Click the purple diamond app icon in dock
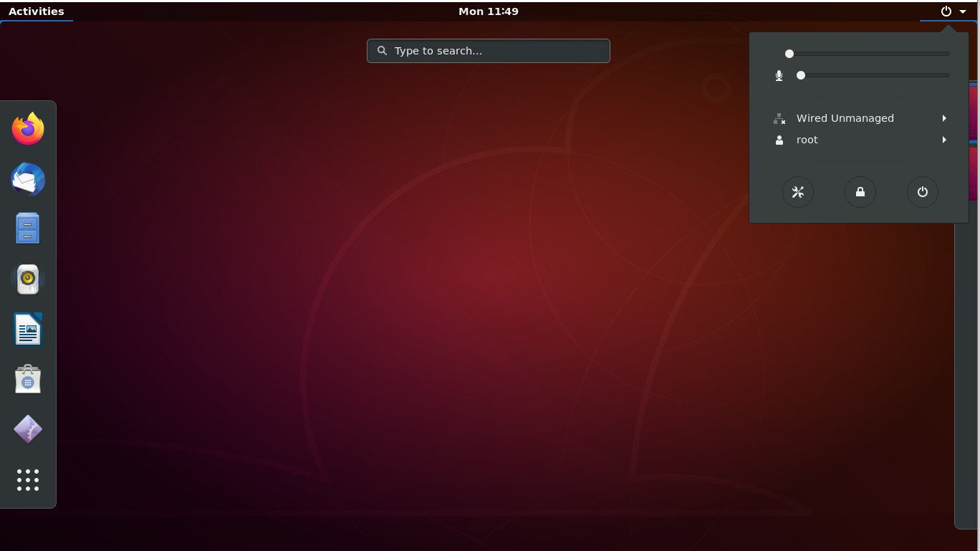Screen dimensions: 980x551 click(27, 428)
